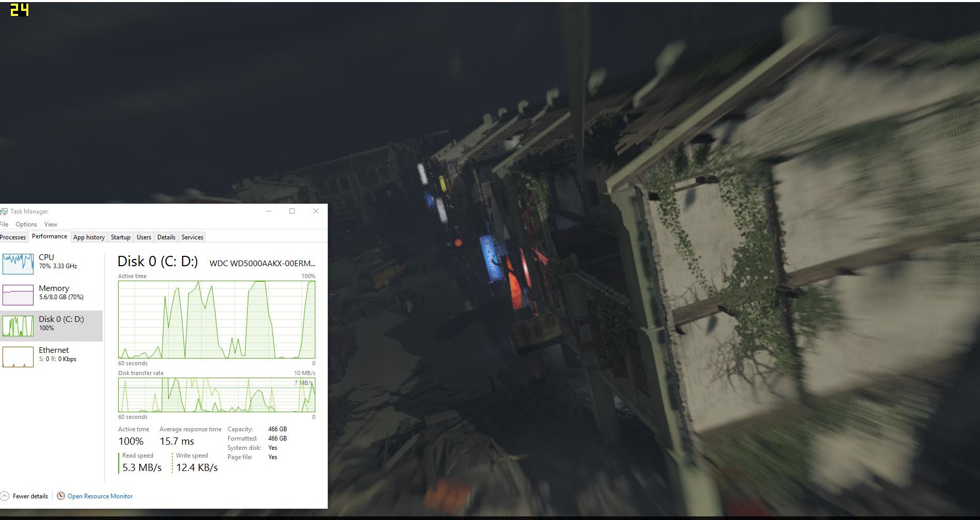The height and width of the screenshot is (520, 980).
Task: Click the Formatted 466 GB value
Action: [x=278, y=438]
